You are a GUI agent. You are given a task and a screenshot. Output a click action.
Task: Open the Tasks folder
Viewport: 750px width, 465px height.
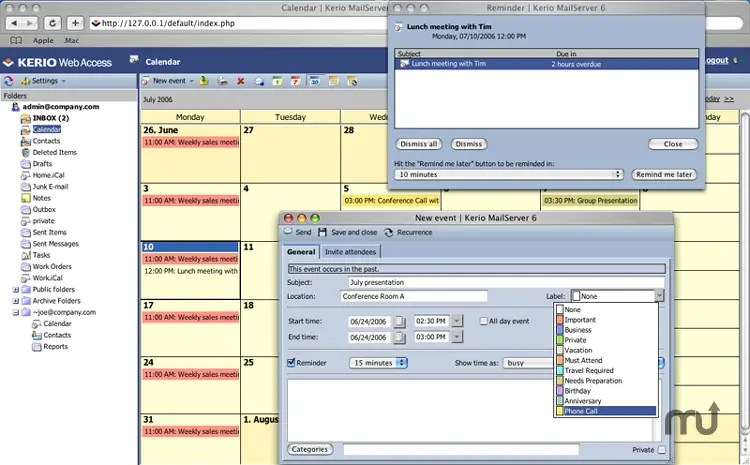pos(41,255)
